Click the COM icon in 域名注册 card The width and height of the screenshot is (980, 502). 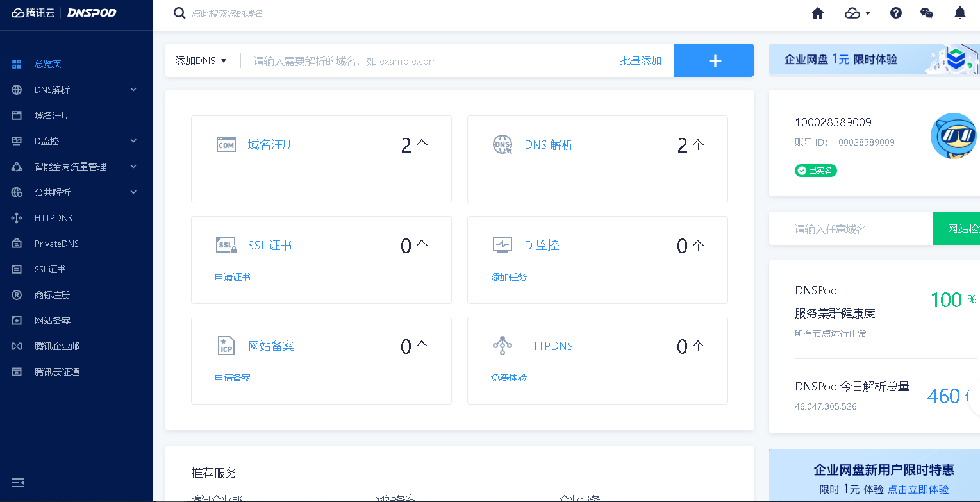pyautogui.click(x=226, y=144)
